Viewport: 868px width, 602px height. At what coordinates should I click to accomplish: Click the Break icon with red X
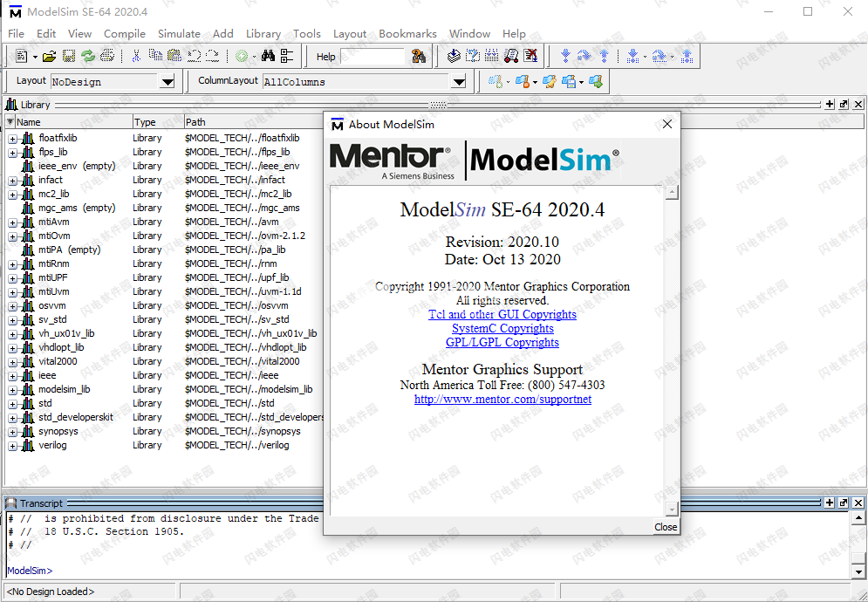[530, 56]
